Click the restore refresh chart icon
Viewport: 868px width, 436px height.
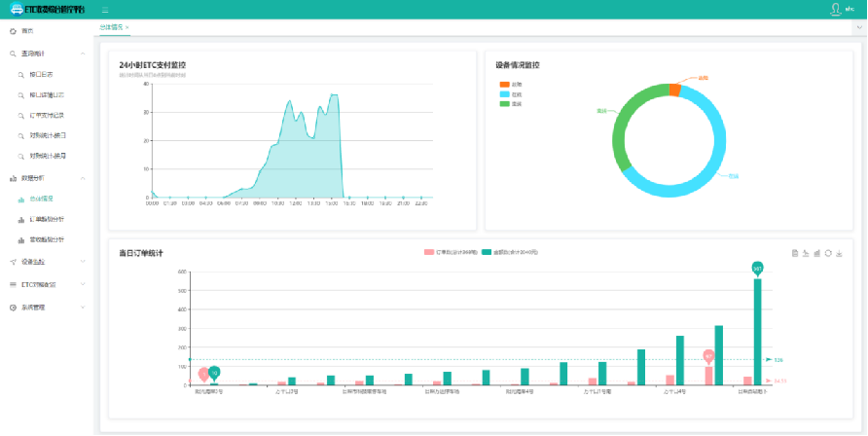tap(827, 253)
